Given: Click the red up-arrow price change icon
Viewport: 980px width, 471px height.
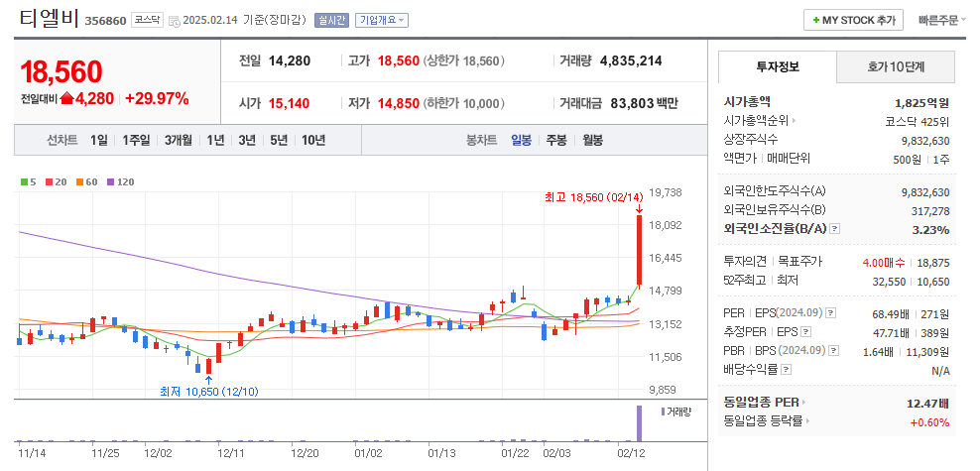Looking at the screenshot, I should point(66,99).
